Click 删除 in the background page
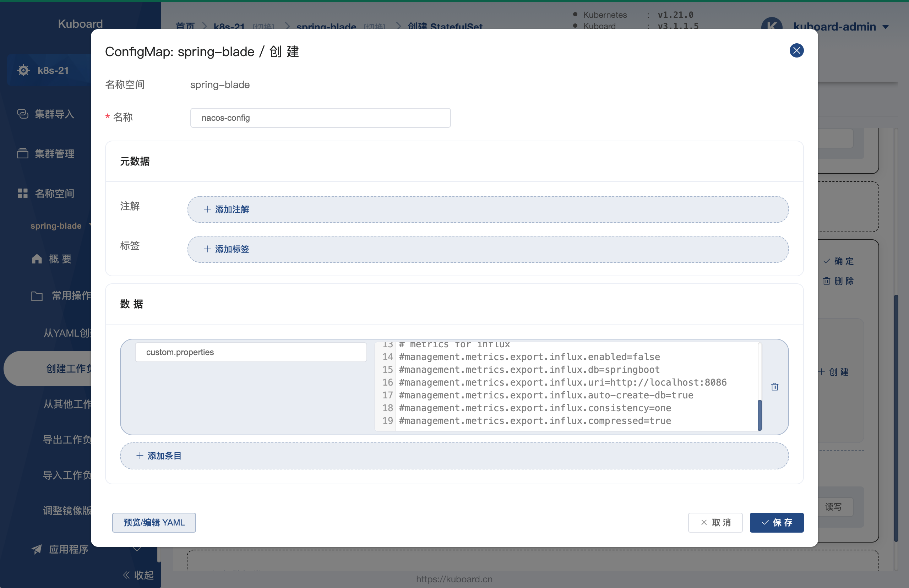The height and width of the screenshot is (588, 909). [x=839, y=281]
